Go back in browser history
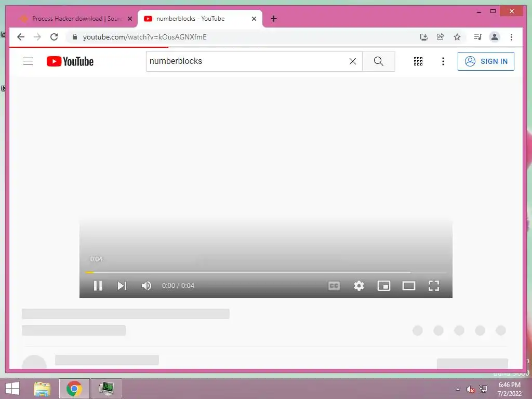This screenshot has width=532, height=399. 21,37
